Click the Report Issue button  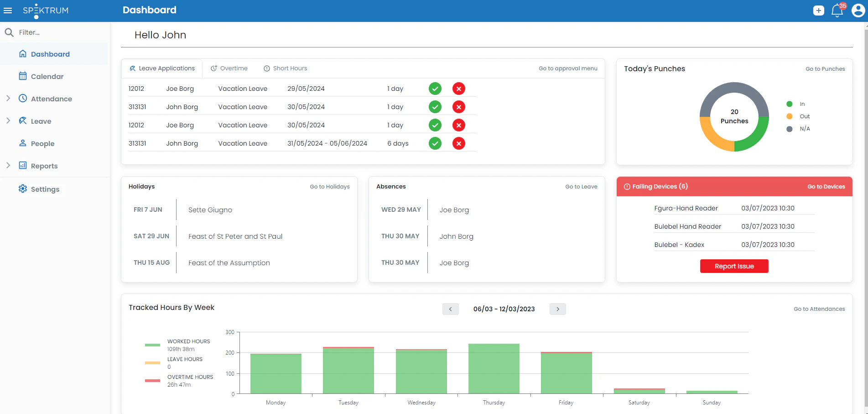tap(734, 266)
